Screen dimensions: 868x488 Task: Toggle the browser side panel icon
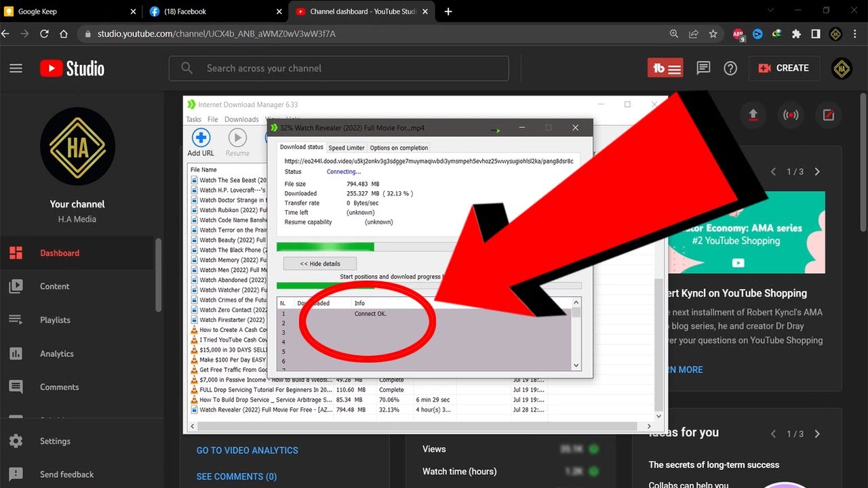(x=816, y=34)
